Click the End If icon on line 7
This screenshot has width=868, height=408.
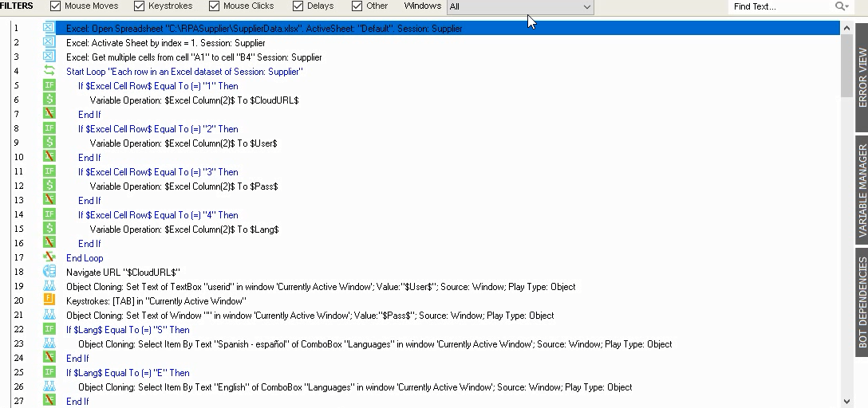tap(49, 114)
